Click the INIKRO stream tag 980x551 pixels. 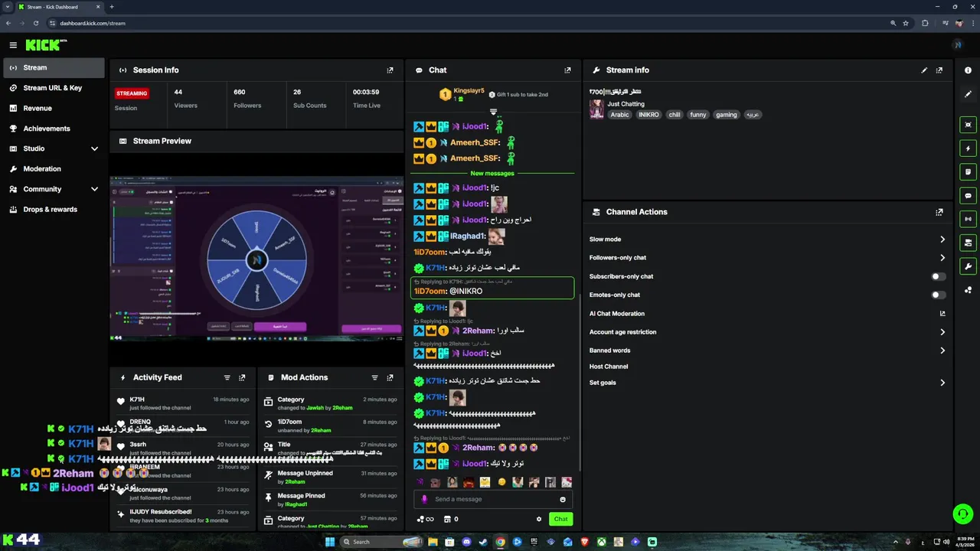coord(648,115)
